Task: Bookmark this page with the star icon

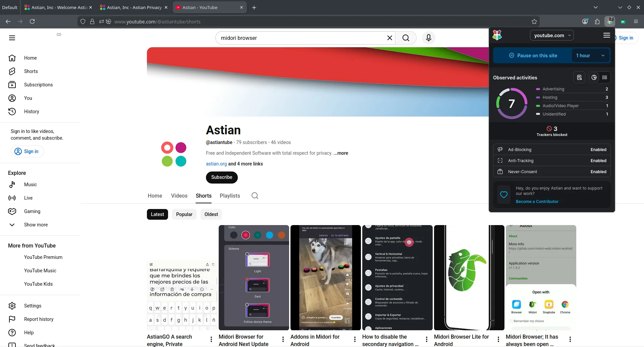Action: tap(534, 21)
